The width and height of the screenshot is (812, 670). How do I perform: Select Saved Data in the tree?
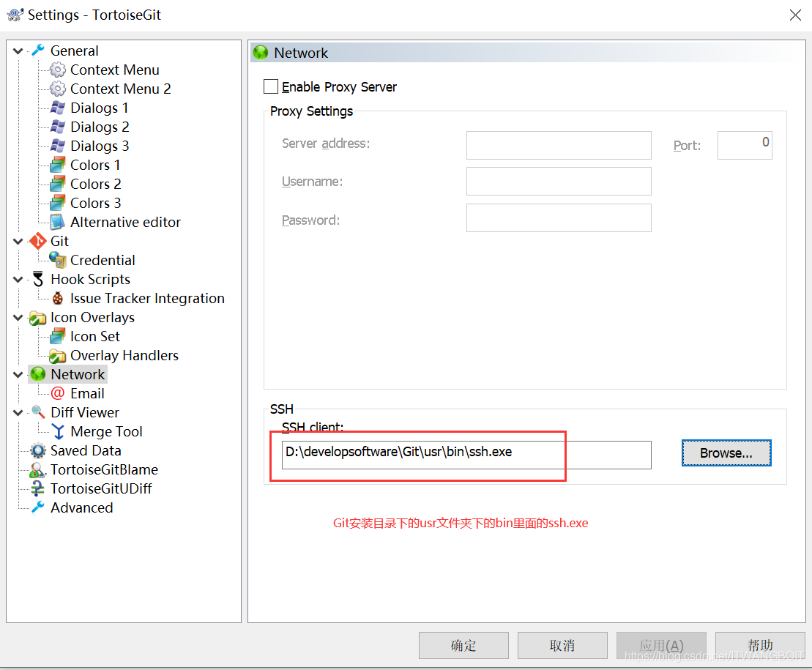click(x=86, y=450)
